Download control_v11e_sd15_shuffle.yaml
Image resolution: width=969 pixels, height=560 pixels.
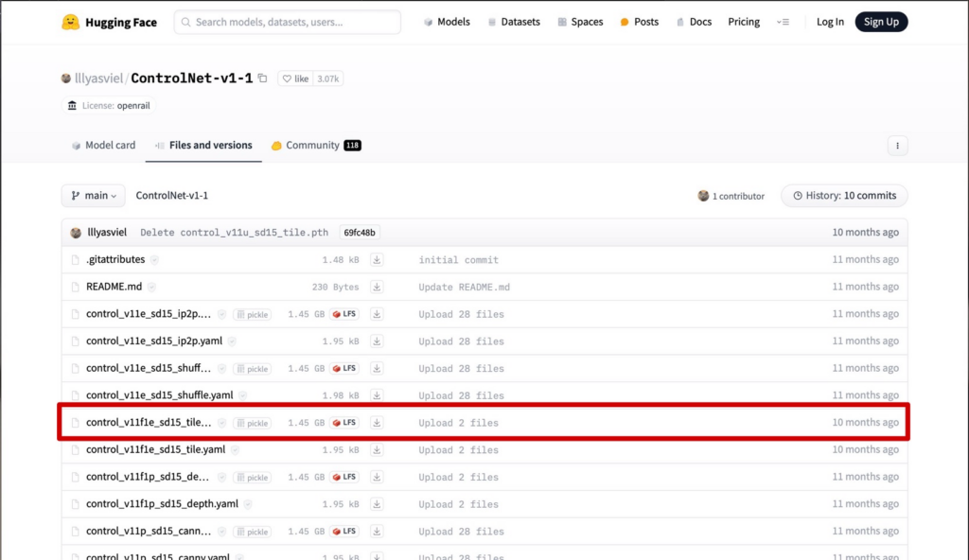click(x=377, y=395)
